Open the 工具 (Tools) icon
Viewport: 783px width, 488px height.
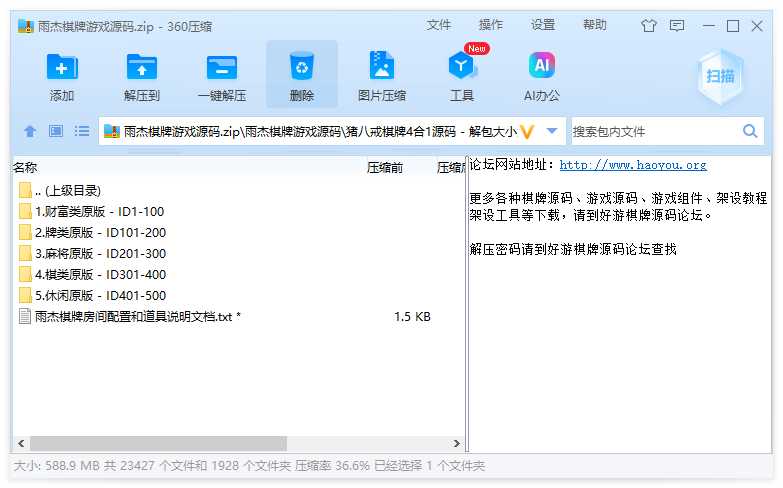pos(461,66)
